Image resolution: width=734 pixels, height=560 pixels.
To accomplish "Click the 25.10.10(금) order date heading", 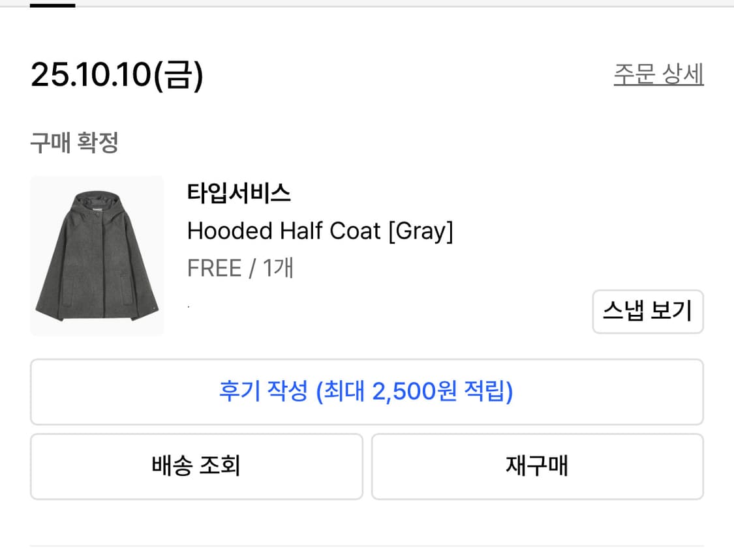I will click(x=117, y=75).
